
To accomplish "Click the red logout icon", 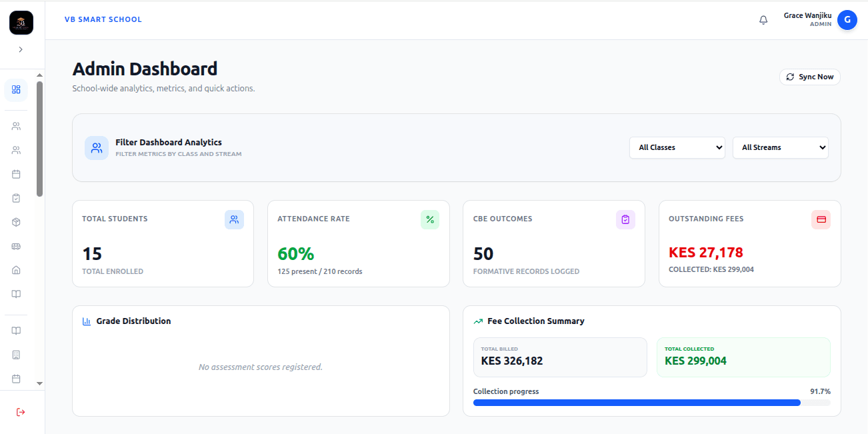I will coord(21,412).
